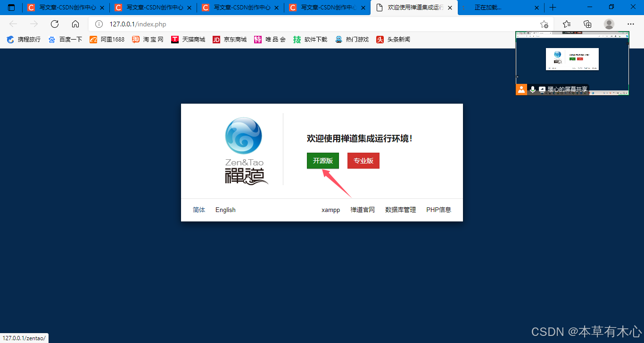This screenshot has width=644, height=343.
Task: Click the browser back arrow
Action: [13, 24]
